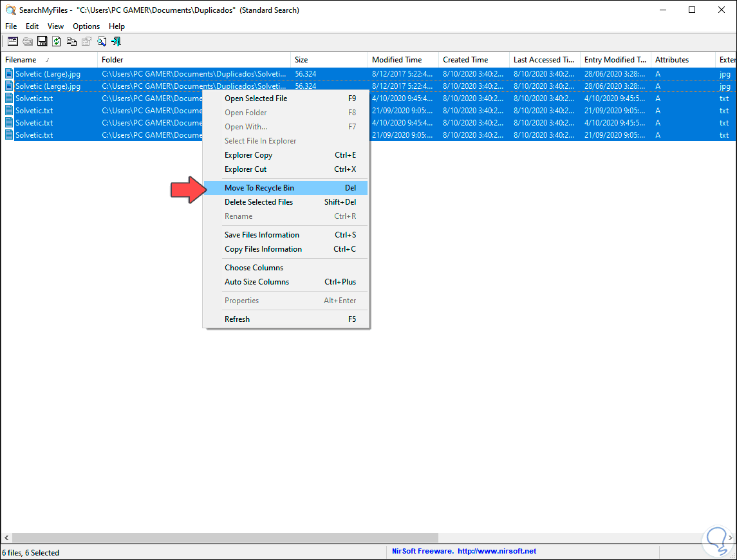This screenshot has height=560, width=737.
Task: Open Choose Columns from context menu
Action: (x=286, y=268)
